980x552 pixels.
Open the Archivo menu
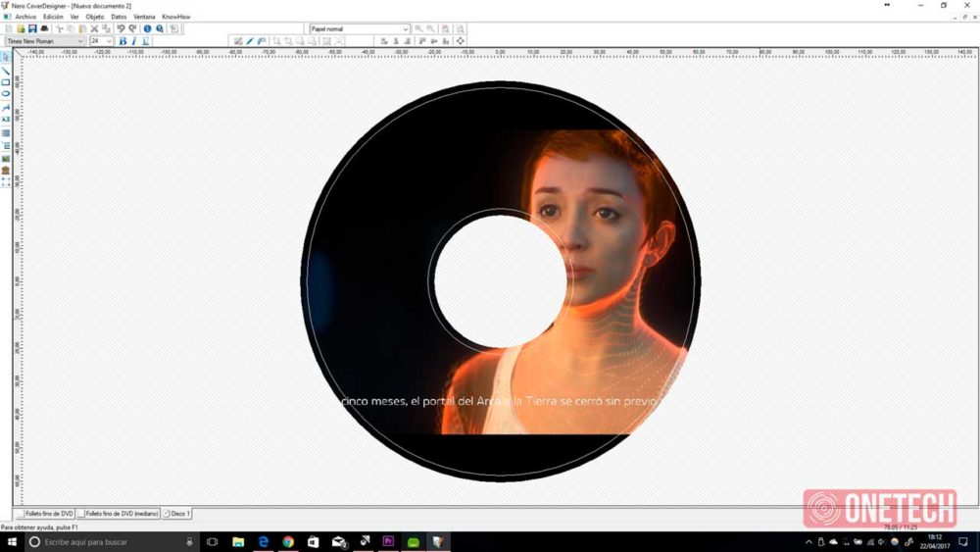pos(25,17)
